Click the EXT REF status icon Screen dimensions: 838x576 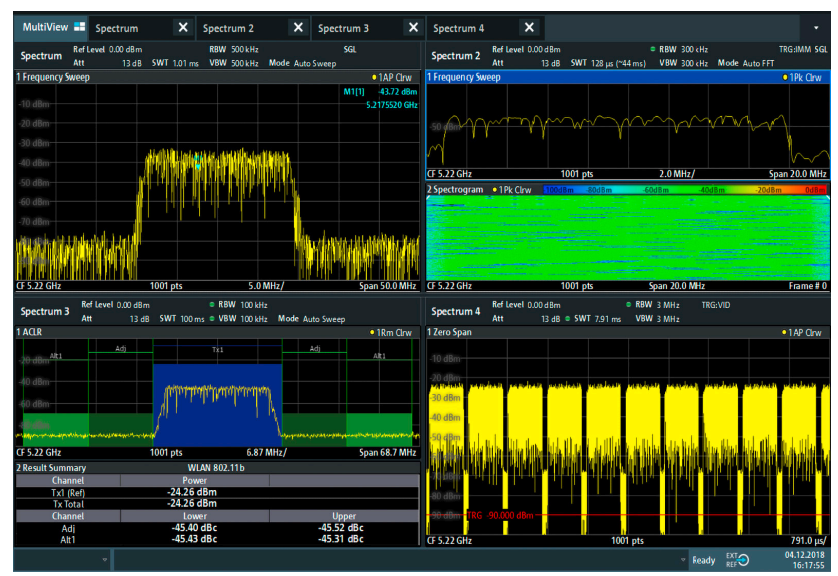[738, 560]
